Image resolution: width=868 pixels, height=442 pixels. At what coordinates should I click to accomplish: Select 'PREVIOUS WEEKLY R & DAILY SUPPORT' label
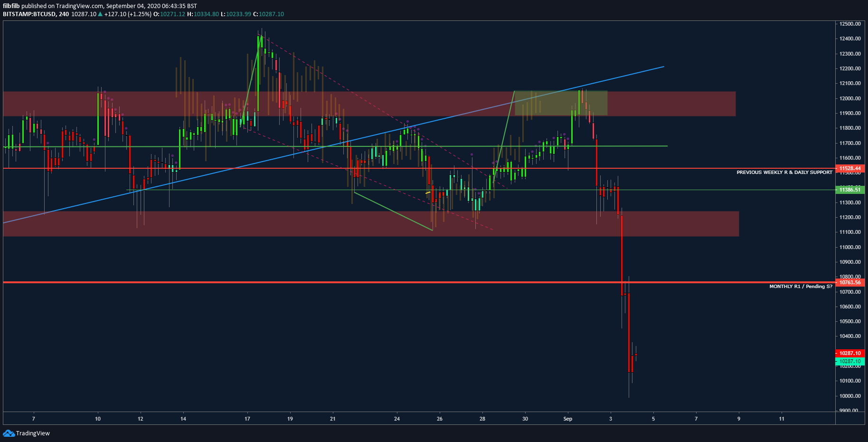click(x=784, y=173)
